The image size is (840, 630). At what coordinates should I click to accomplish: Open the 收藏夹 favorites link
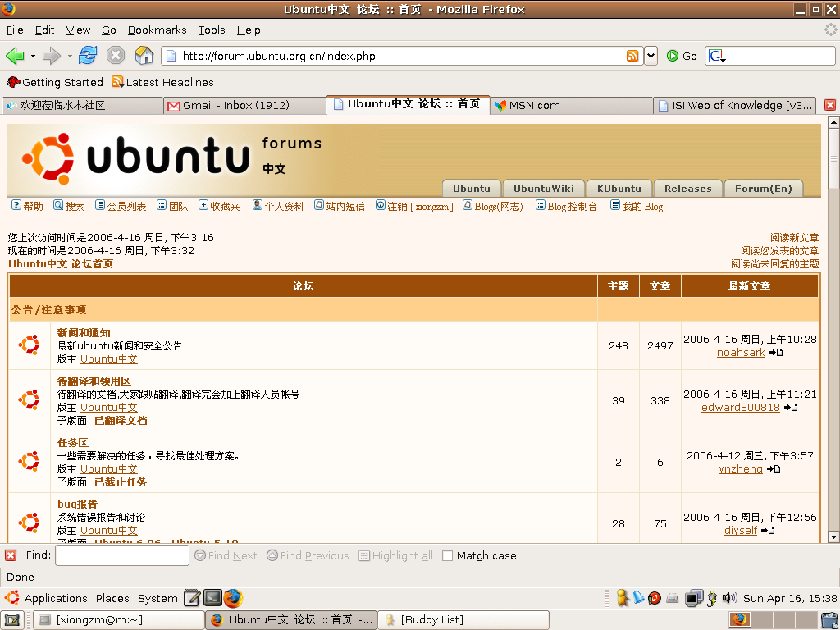[x=220, y=206]
